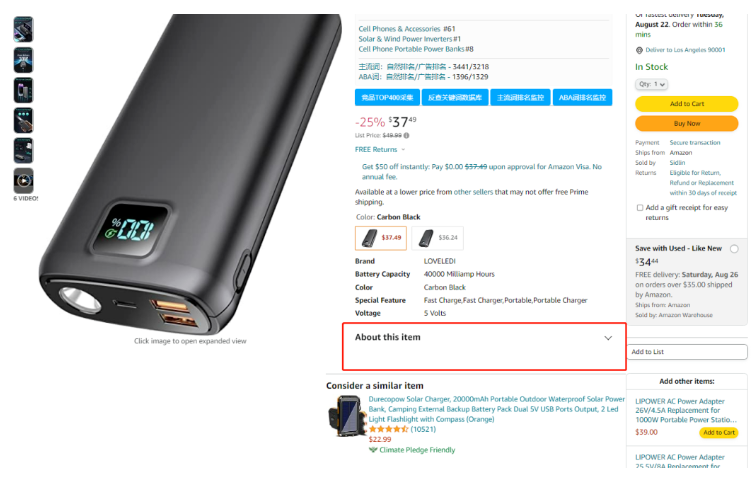Select the third product image thumbnail
Image resolution: width=756 pixels, height=485 pixels.
(23, 90)
